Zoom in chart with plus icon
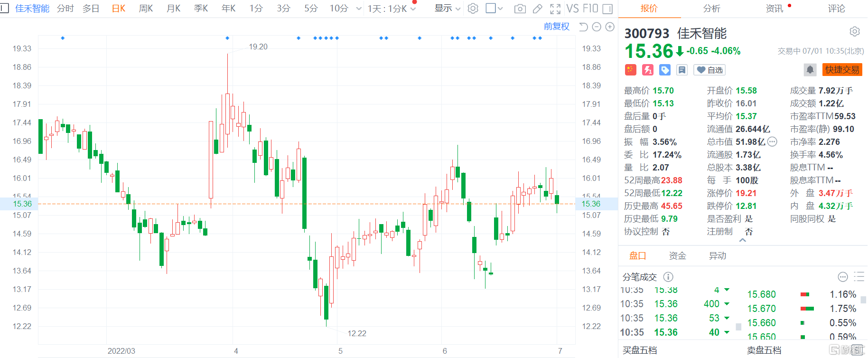The height and width of the screenshot is (358, 868). point(610,27)
